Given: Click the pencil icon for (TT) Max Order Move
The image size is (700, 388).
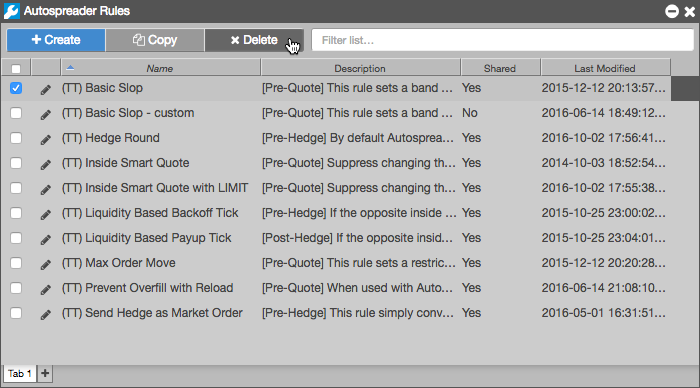Looking at the screenshot, I should (x=46, y=264).
